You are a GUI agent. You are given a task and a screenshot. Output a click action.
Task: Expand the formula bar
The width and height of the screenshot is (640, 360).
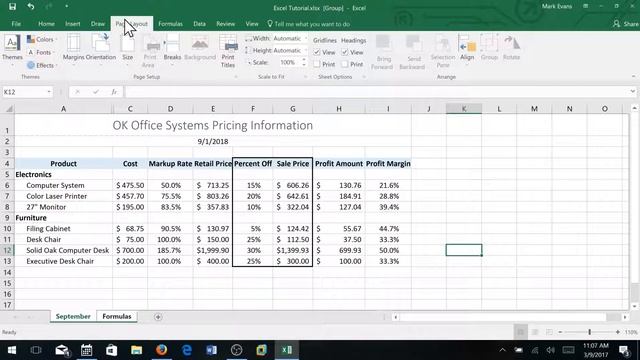633,92
